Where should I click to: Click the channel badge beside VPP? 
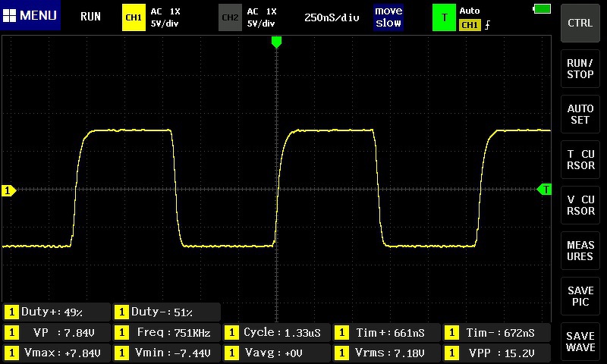click(x=451, y=353)
